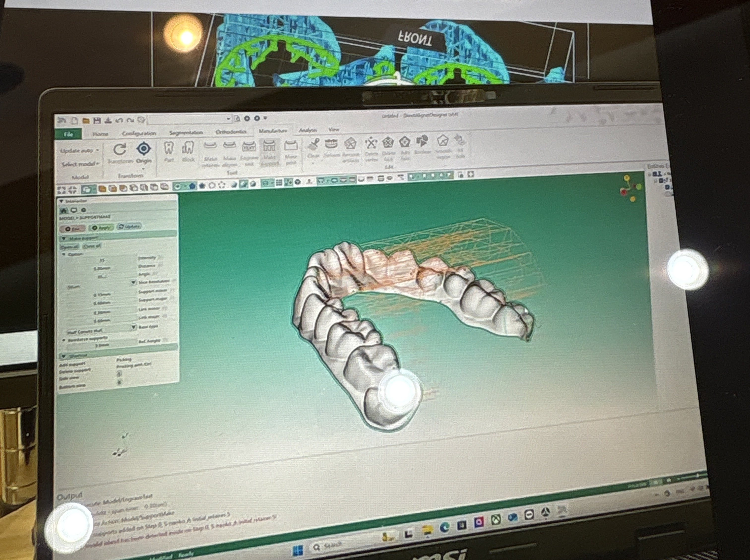750x560 pixels.
Task: Click the Open all button
Action: [69, 247]
